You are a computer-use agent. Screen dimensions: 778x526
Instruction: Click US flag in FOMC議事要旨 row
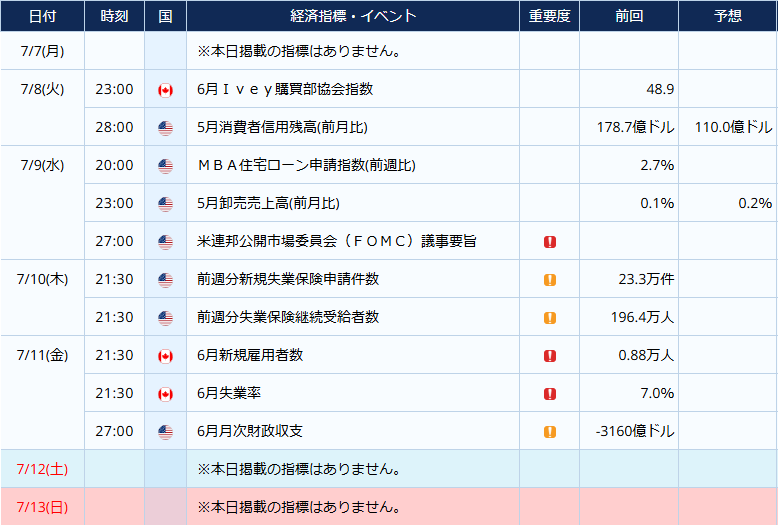point(165,242)
